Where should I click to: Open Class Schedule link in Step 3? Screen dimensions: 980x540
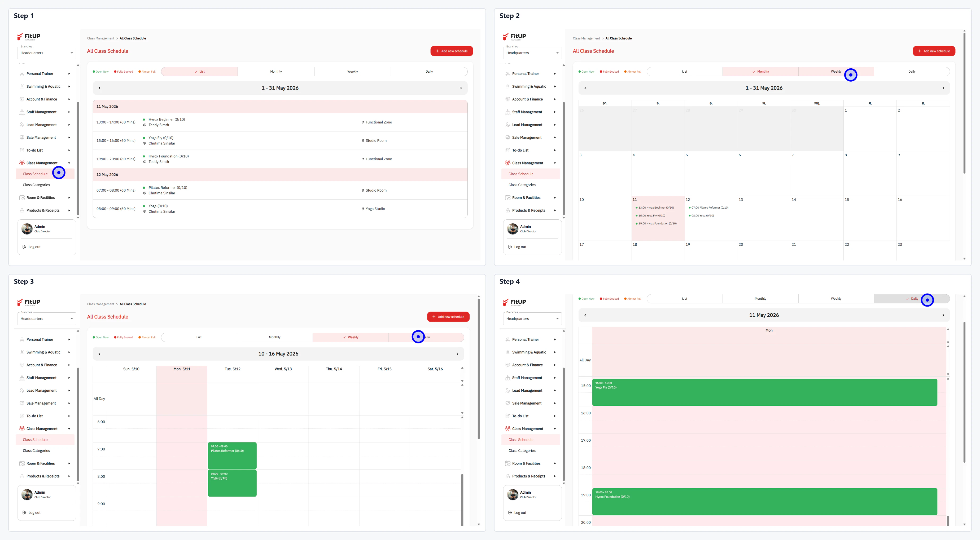(35, 440)
